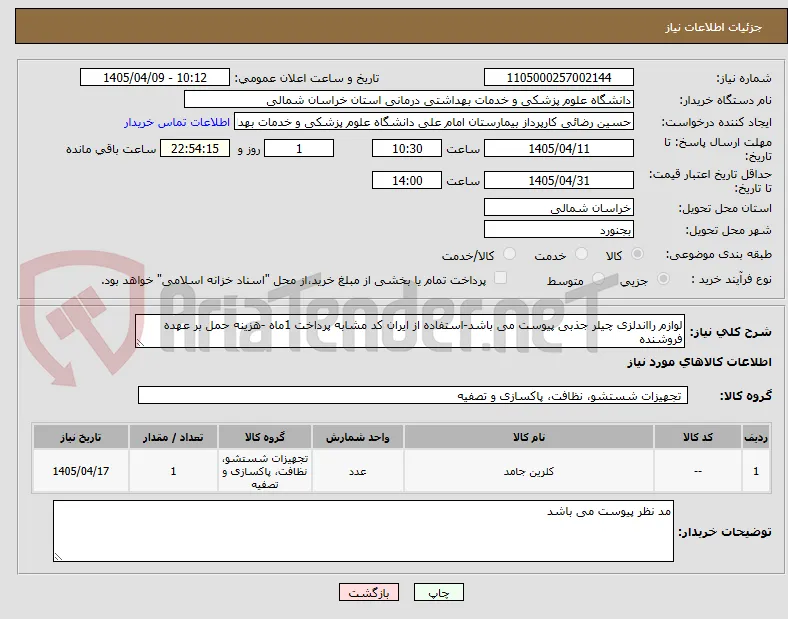Select the کالا radio button
The image size is (788, 619).
click(637, 254)
